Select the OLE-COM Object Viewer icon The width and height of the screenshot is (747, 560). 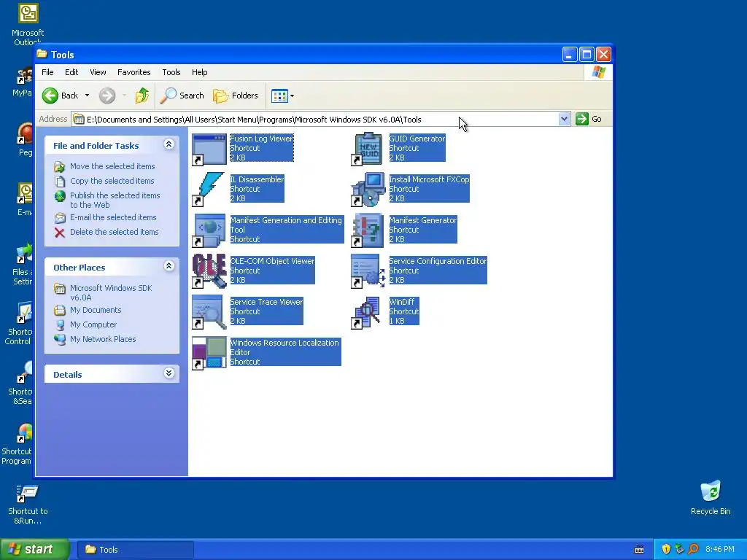209,271
